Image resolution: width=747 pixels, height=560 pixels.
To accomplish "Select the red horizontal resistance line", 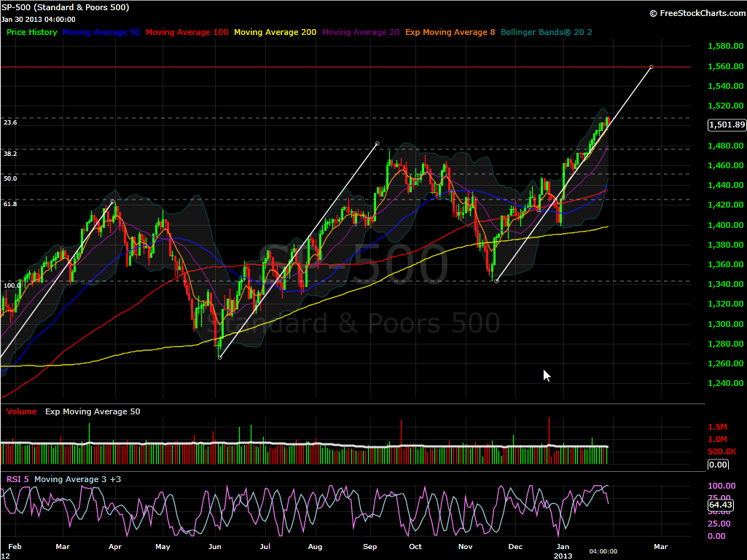I will [334, 67].
